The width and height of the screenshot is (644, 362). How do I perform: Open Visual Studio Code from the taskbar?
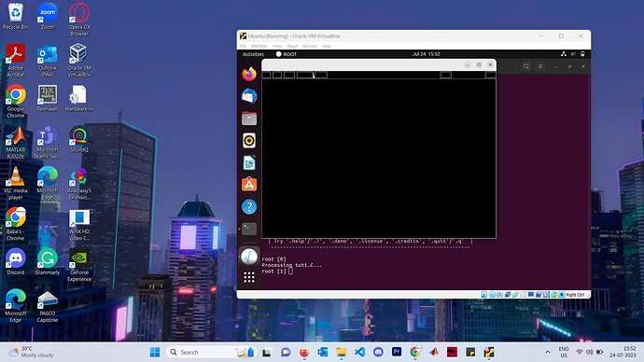tap(359, 352)
